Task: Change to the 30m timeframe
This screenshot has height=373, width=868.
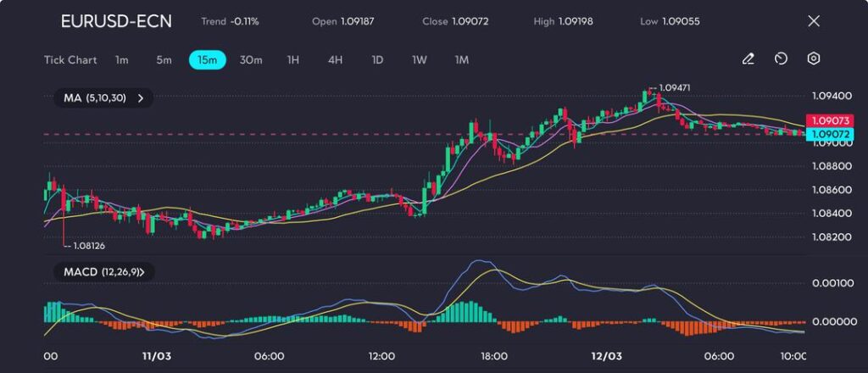Action: (251, 60)
